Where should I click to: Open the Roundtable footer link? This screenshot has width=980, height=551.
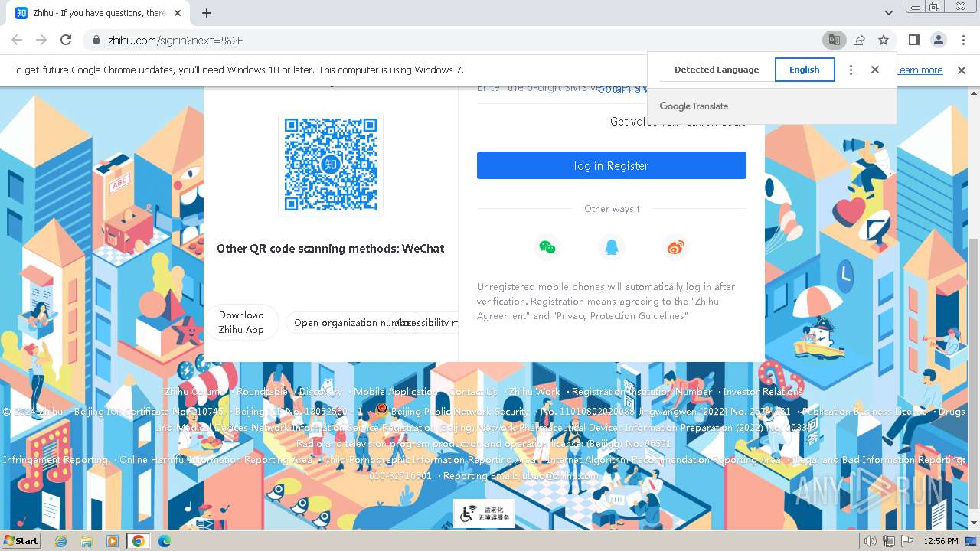262,392
